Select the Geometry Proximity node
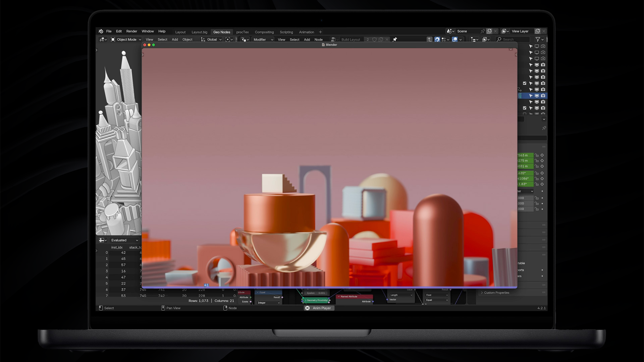The image size is (644, 362). click(316, 300)
